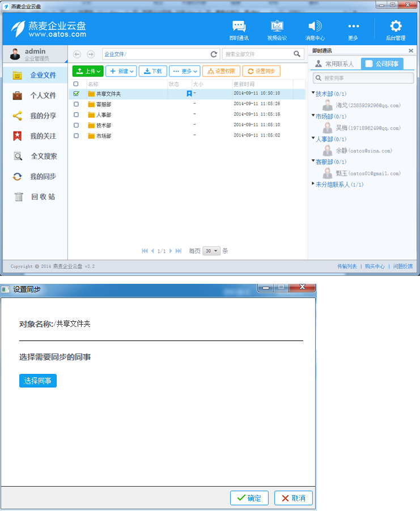The height and width of the screenshot is (511, 420).
Task: Uncheck the 共享文件夹 checkbox
Action: coord(77,93)
